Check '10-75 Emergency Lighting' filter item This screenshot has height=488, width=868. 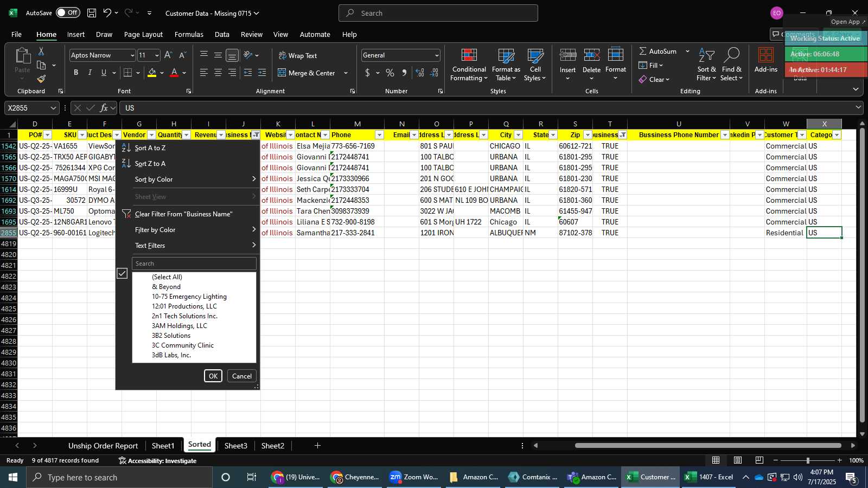(x=189, y=297)
